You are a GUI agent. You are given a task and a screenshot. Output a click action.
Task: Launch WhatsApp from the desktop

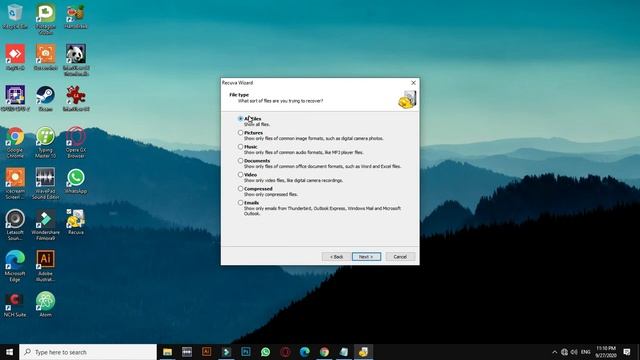[x=76, y=181]
